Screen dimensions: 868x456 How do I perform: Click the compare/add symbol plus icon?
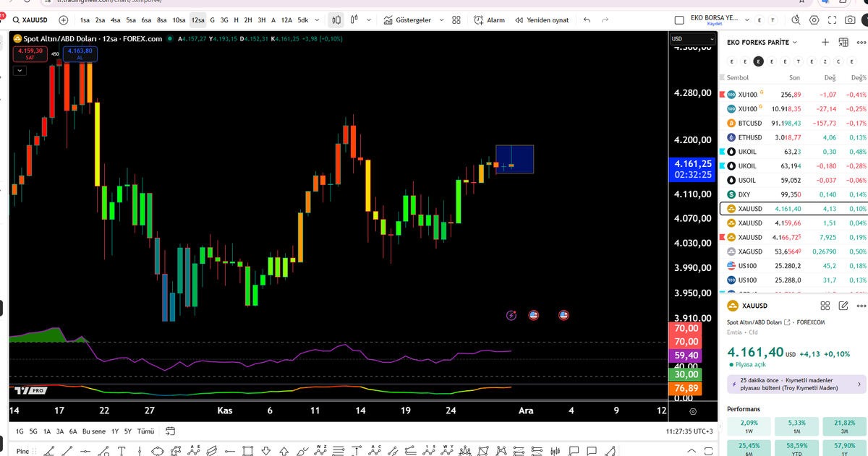pos(64,20)
